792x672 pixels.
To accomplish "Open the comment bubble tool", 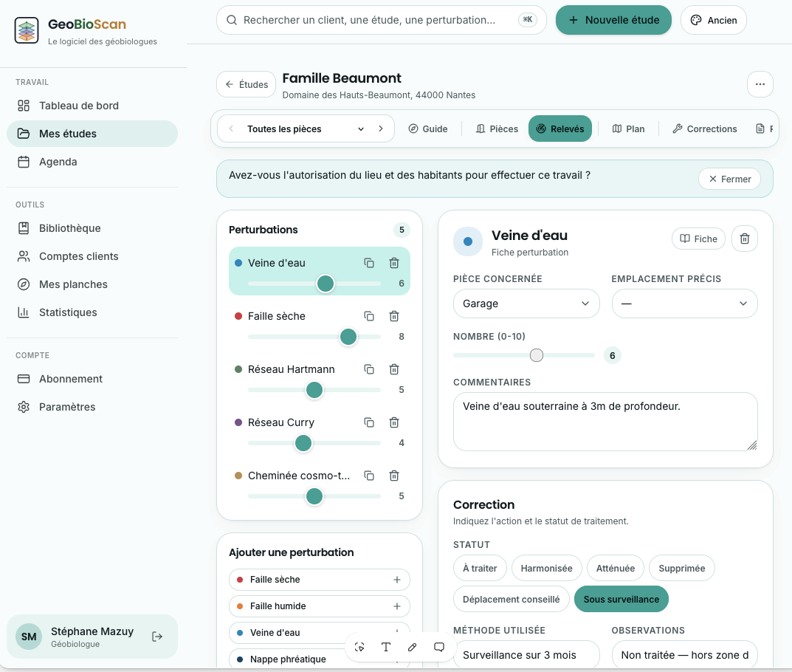I will pyautogui.click(x=439, y=647).
